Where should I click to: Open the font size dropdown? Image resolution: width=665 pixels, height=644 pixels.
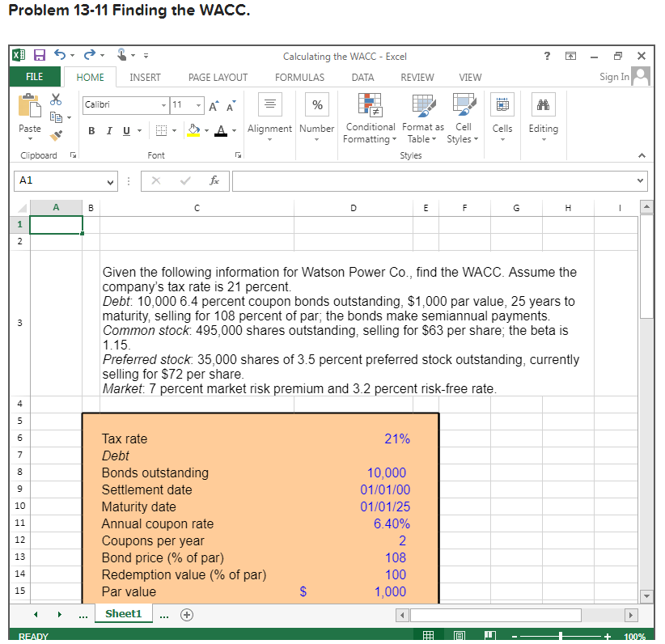[x=198, y=105]
